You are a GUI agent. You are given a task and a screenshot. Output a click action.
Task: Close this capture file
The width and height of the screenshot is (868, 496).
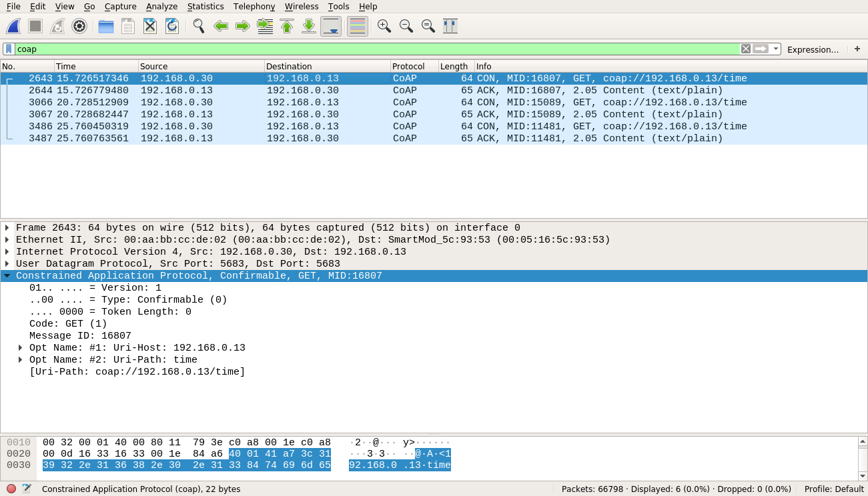click(x=150, y=26)
